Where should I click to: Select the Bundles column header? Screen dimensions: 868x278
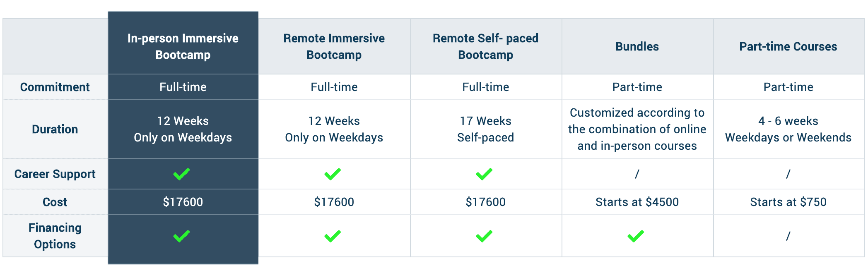[x=637, y=46]
